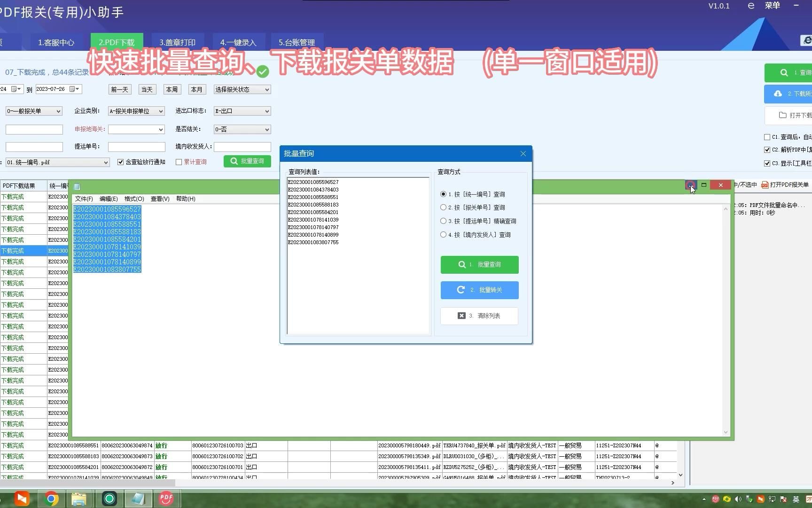The image size is (812, 508).
Task: Click the 提运单号 input field
Action: tap(136, 147)
